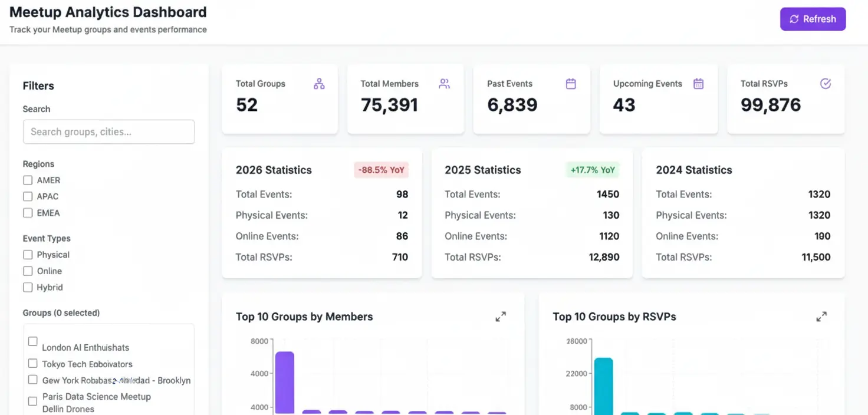Enable the Physical event type filter
Screen dimensions: 868x415
pos(28,255)
